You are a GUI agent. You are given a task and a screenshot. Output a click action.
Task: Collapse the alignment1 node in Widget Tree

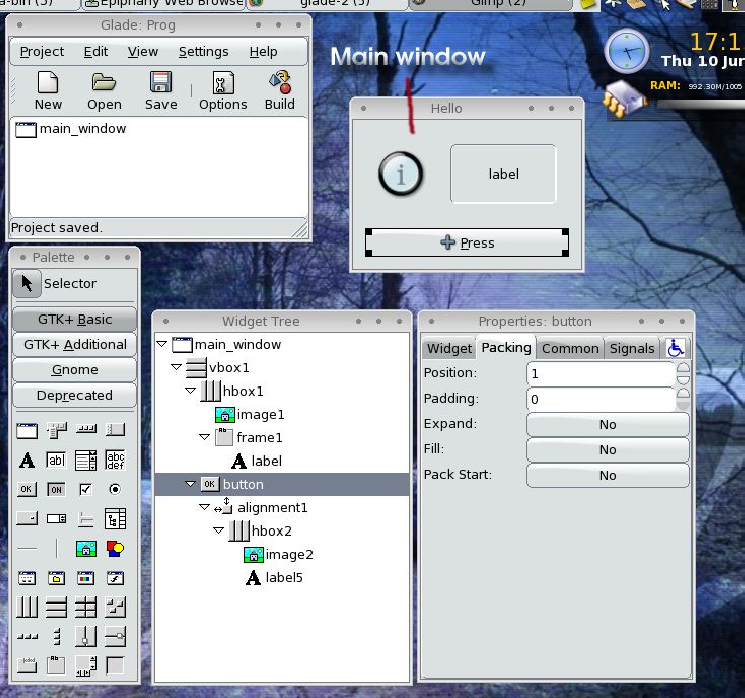click(x=204, y=507)
